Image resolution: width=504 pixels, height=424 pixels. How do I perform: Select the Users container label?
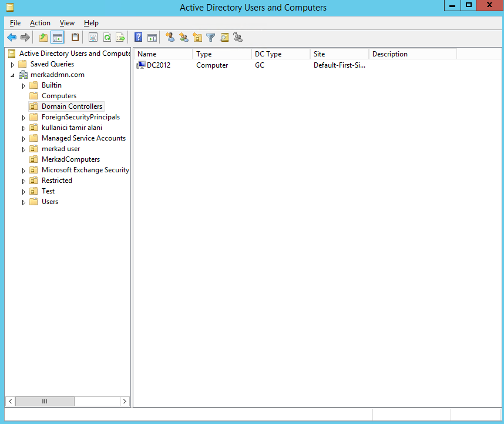[50, 202]
